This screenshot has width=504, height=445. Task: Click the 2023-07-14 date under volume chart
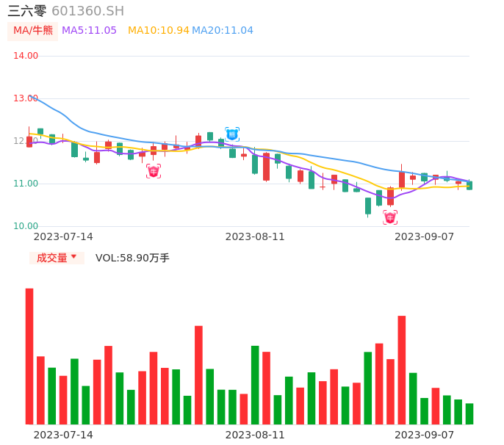pyautogui.click(x=63, y=435)
